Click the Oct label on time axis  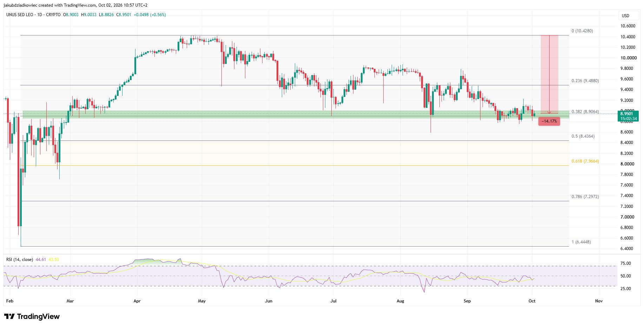(x=532, y=301)
